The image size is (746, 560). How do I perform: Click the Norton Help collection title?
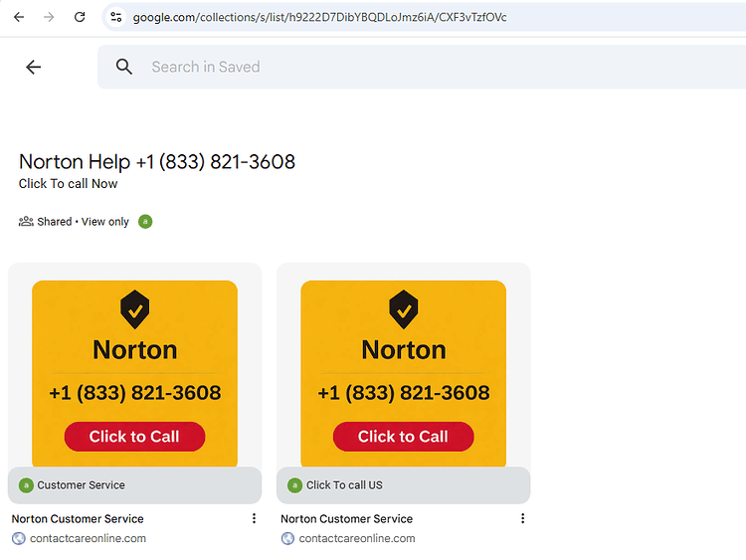pyautogui.click(x=157, y=162)
